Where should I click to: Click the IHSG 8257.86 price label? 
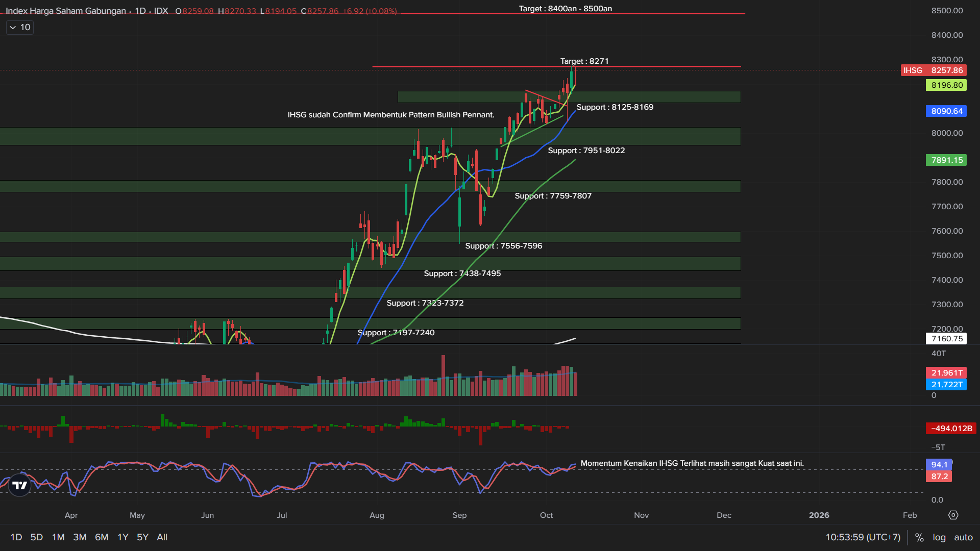pyautogui.click(x=933, y=70)
